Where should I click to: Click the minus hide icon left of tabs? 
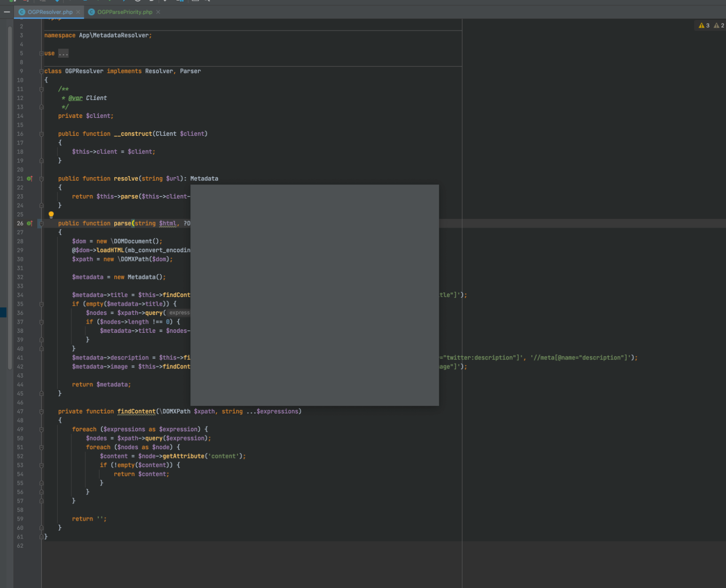tap(7, 12)
